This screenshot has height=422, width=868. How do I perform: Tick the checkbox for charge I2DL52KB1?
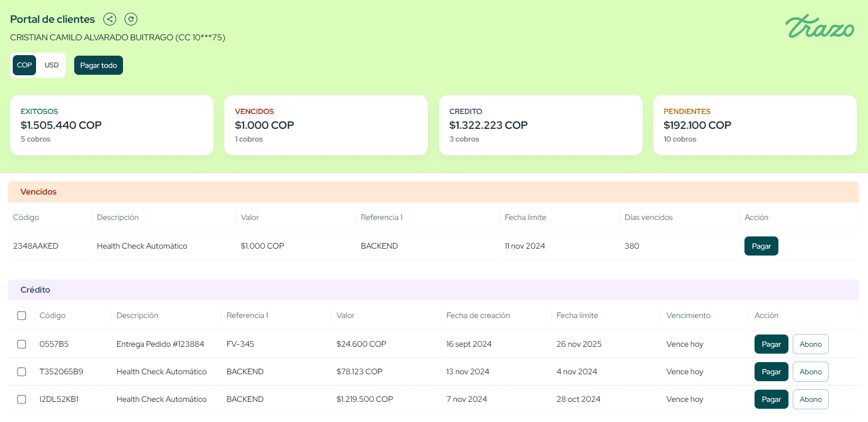[22, 399]
